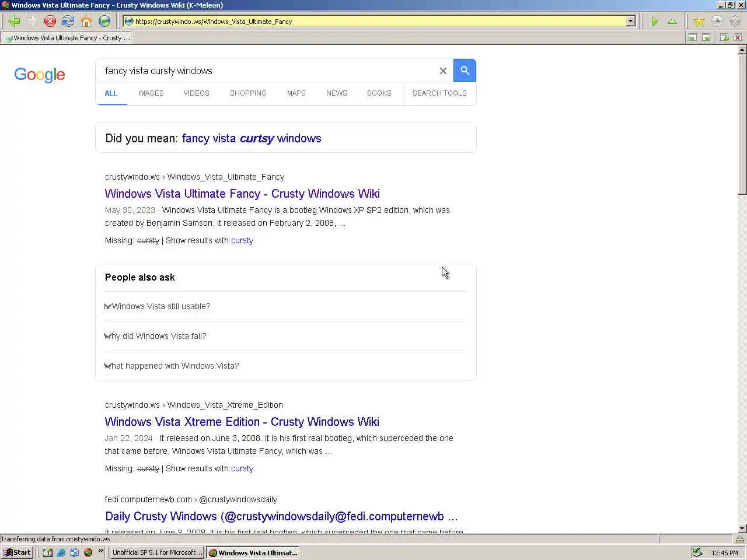
Task: Expand 'Why did Windows Vista fail?' question
Action: point(286,336)
